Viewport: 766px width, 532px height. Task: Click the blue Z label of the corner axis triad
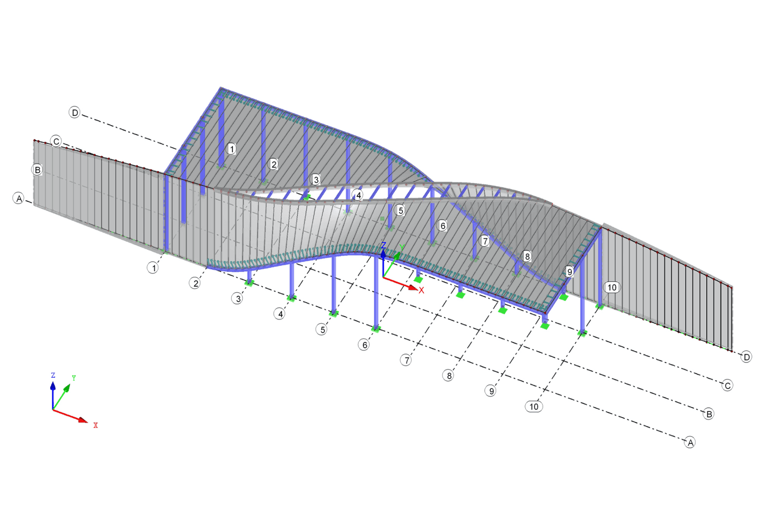point(53,375)
